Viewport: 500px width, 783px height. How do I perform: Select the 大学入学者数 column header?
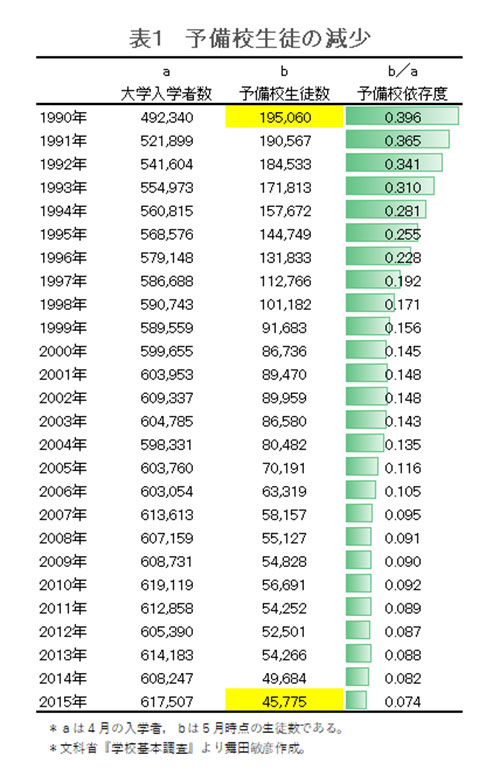point(166,93)
